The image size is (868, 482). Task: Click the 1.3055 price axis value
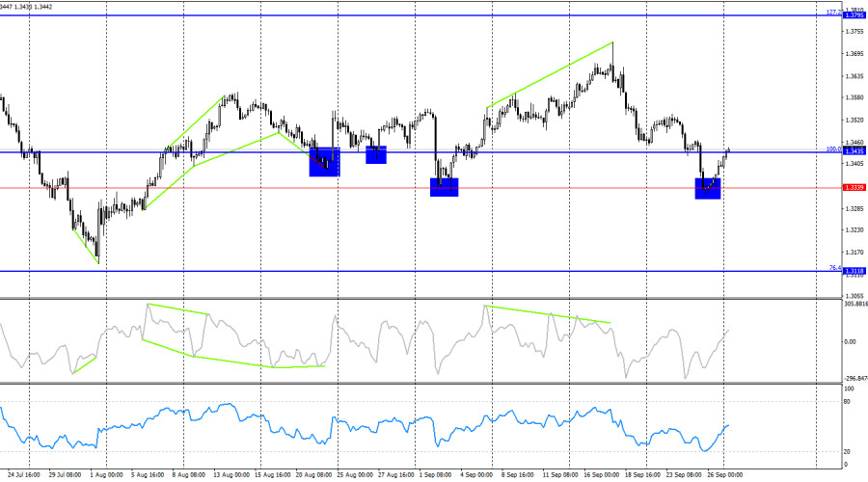click(x=854, y=296)
